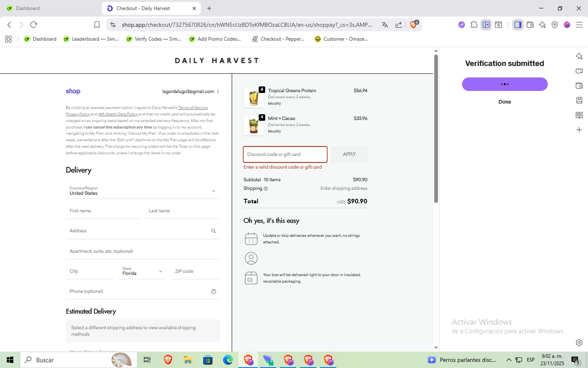Go back with the browser back arrow

[x=9, y=25]
